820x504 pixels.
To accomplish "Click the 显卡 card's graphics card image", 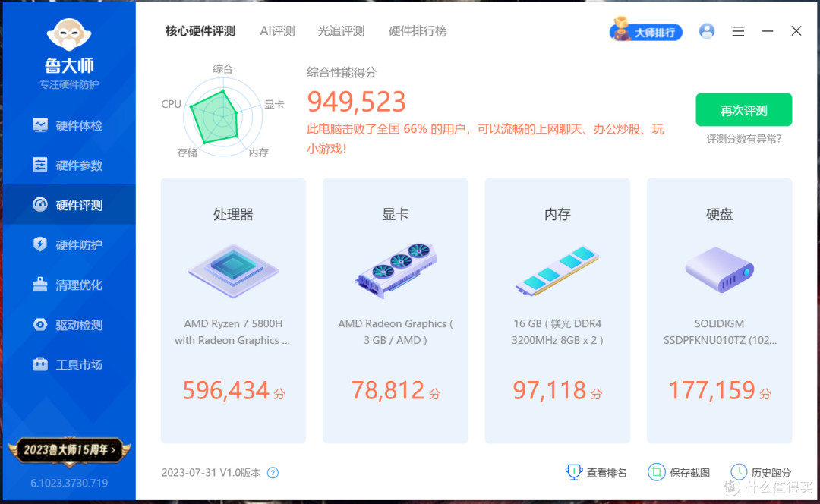I will pos(396,271).
